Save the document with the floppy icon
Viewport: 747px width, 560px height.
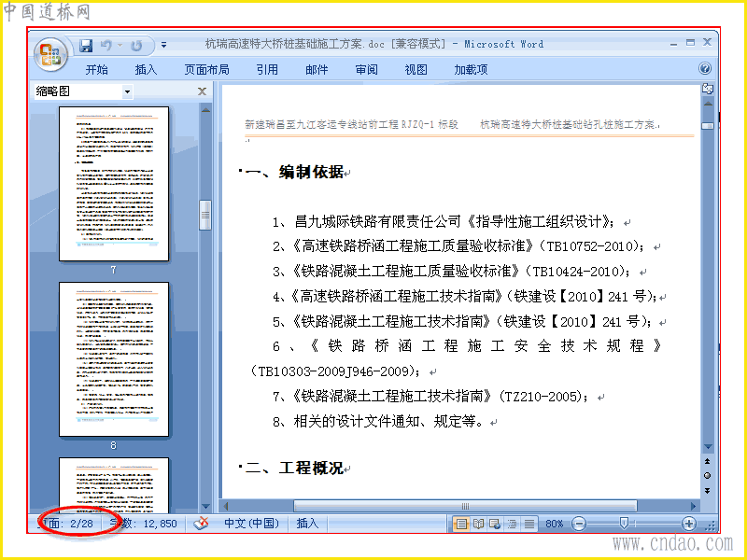(86, 45)
